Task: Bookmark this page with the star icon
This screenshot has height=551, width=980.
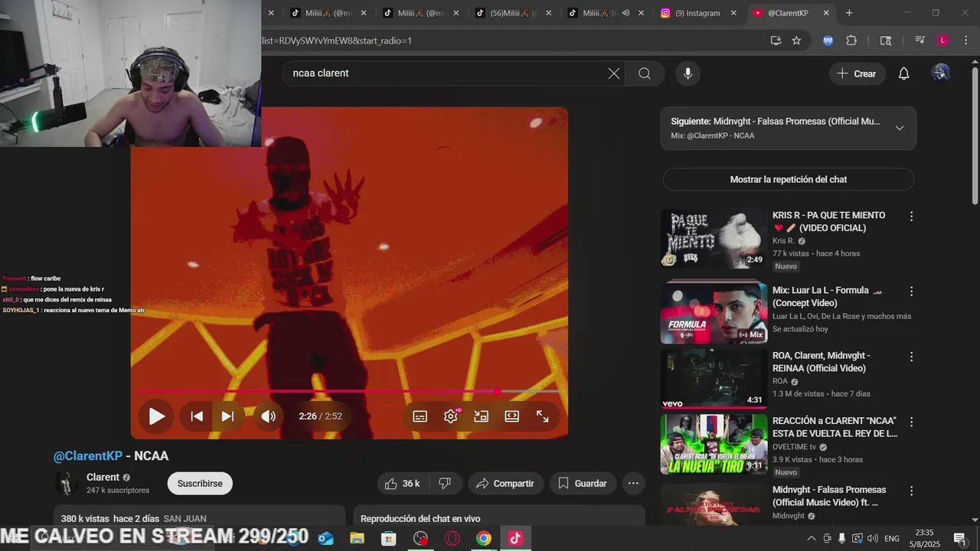Action: [x=796, y=41]
